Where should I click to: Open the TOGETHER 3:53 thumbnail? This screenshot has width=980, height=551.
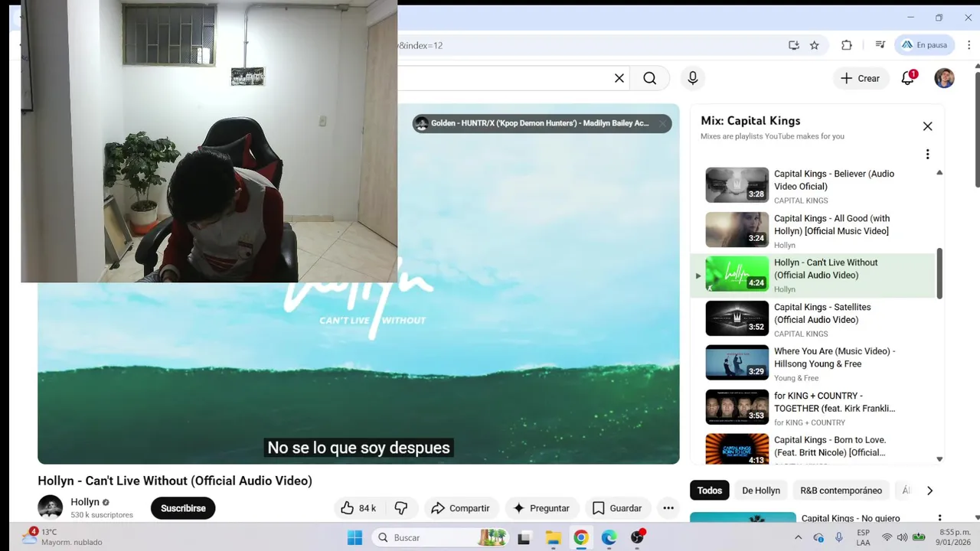coord(737,406)
